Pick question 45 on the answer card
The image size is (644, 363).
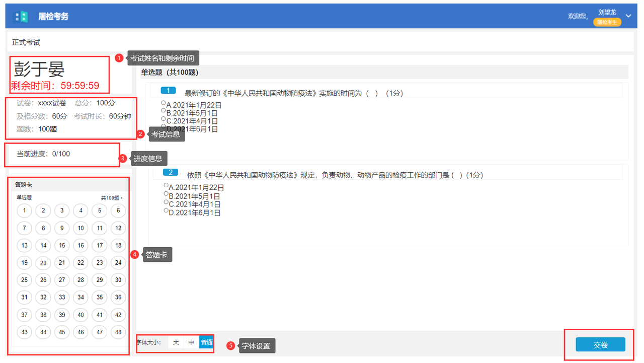coord(62,332)
